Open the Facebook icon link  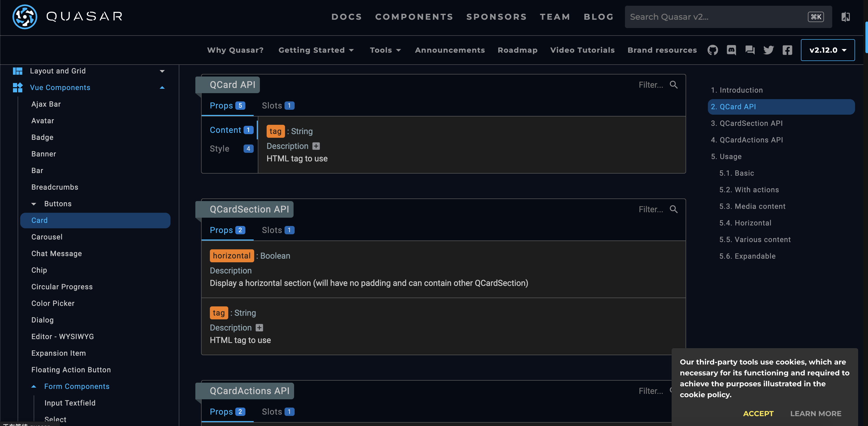[x=787, y=50]
